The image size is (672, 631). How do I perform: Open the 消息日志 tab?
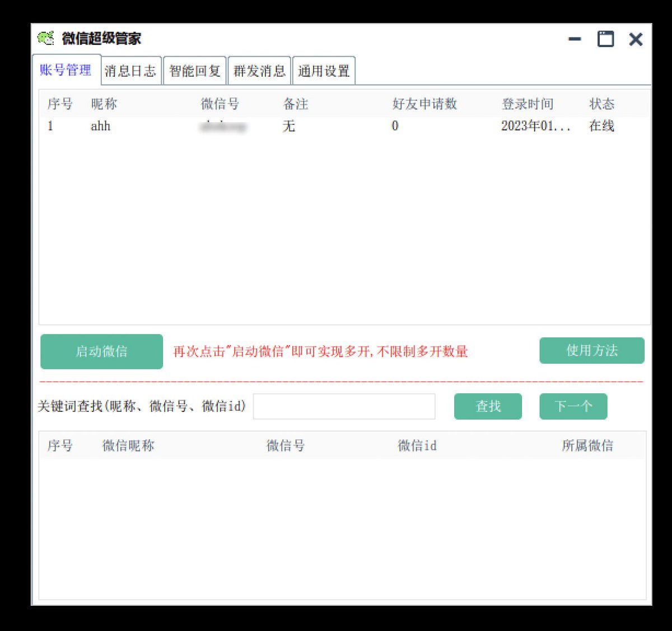pos(130,71)
